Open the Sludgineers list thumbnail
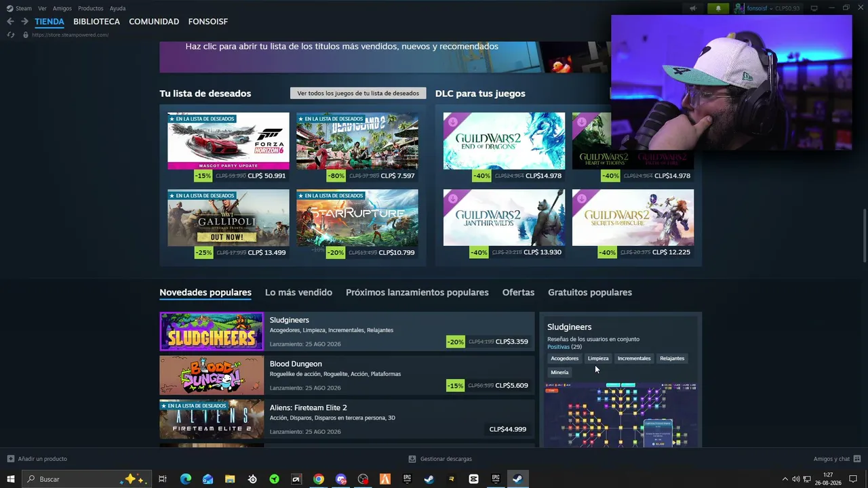Viewport: 868px width, 488px height. [x=212, y=331]
